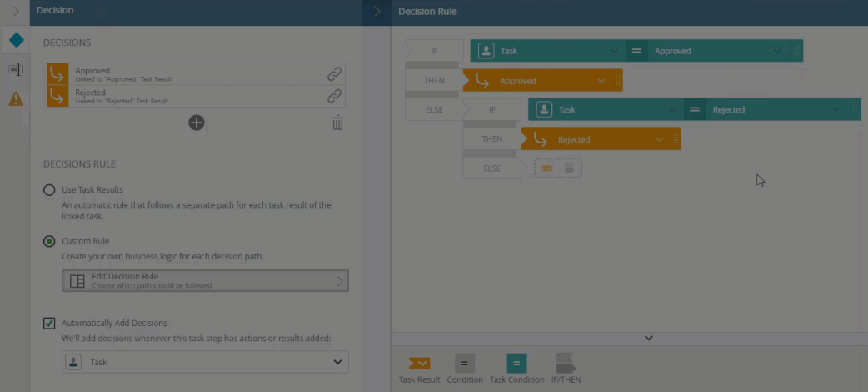Open Edit Decision Rule button
The image size is (868, 392).
click(x=206, y=280)
